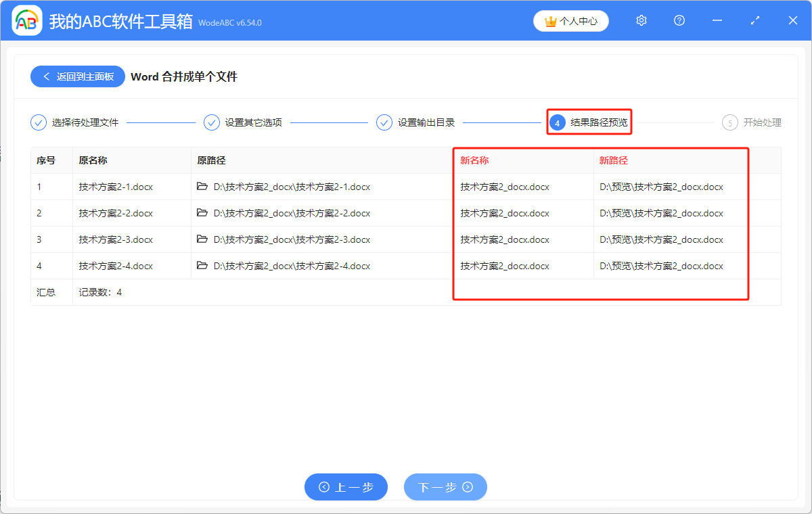The image size is (812, 514).
Task: Open folder icon for 技术方案2-4.docx path
Action: (x=202, y=266)
